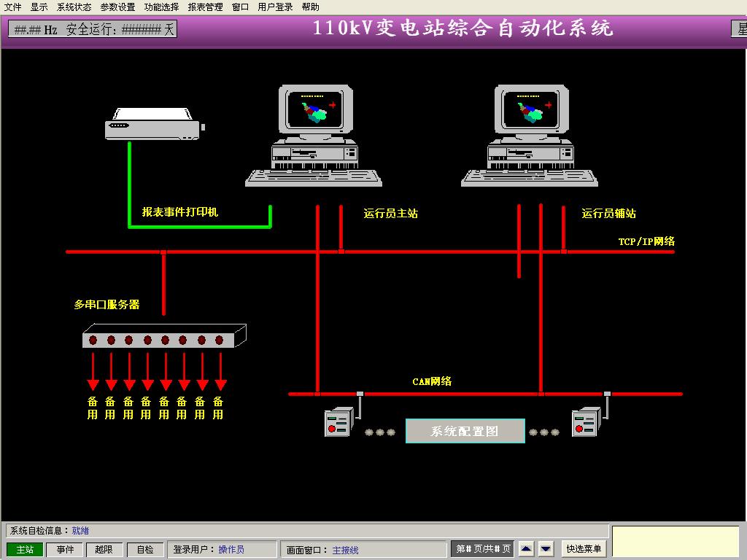This screenshot has height=560, width=747.
Task: Click the 系统配置图 label box
Action: pos(465,431)
